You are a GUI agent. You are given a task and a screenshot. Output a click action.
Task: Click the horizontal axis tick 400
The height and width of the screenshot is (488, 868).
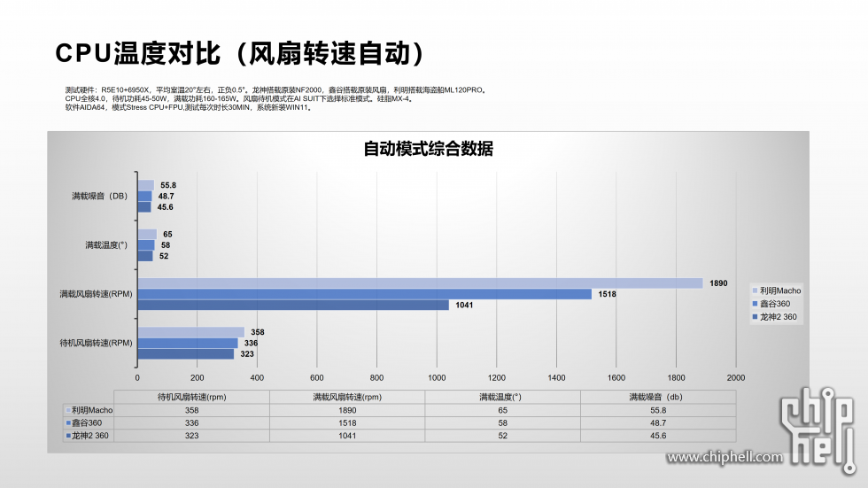coord(257,377)
